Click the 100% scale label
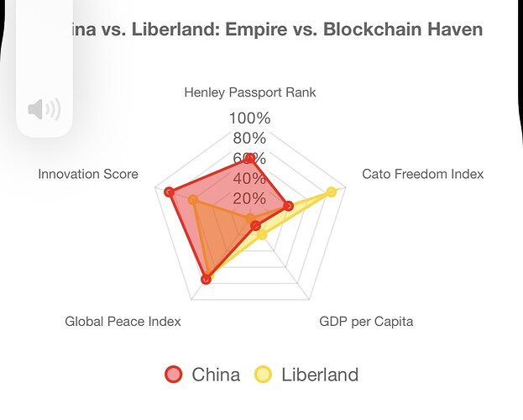This screenshot has width=523, height=420. click(x=250, y=118)
